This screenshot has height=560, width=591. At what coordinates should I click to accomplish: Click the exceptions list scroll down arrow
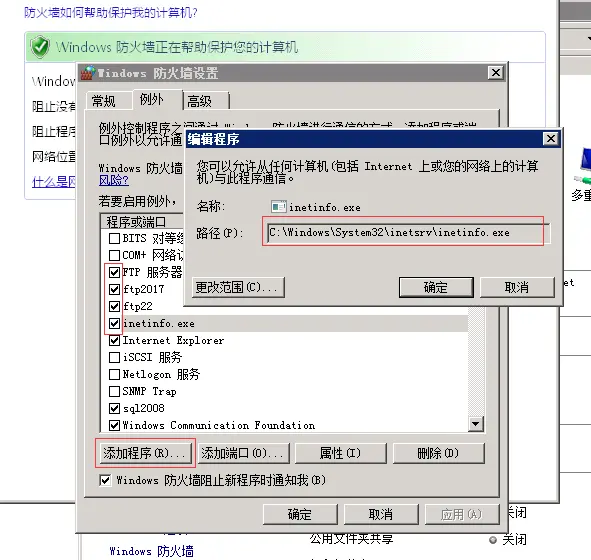pos(476,424)
